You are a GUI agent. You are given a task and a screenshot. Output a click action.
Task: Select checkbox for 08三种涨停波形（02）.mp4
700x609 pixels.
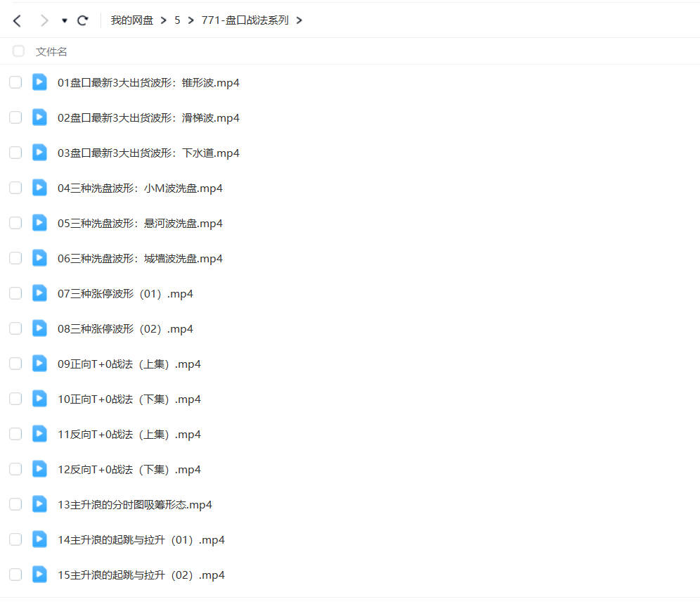(x=15, y=328)
